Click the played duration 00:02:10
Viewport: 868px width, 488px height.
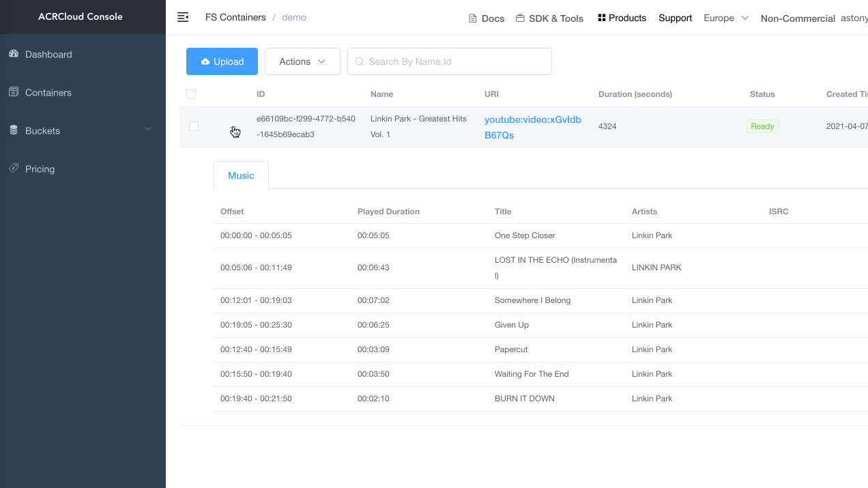(x=373, y=399)
